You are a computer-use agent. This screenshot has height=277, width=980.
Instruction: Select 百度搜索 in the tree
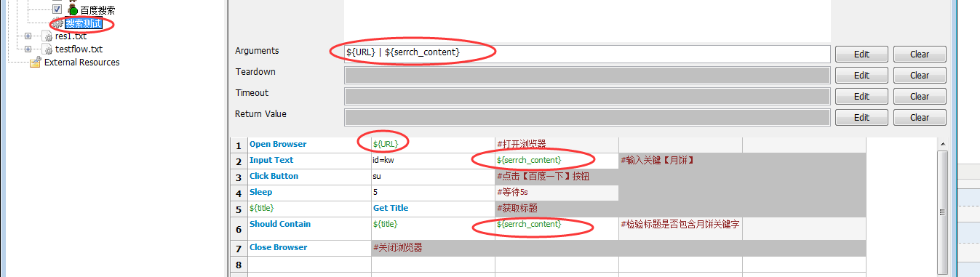(x=97, y=10)
